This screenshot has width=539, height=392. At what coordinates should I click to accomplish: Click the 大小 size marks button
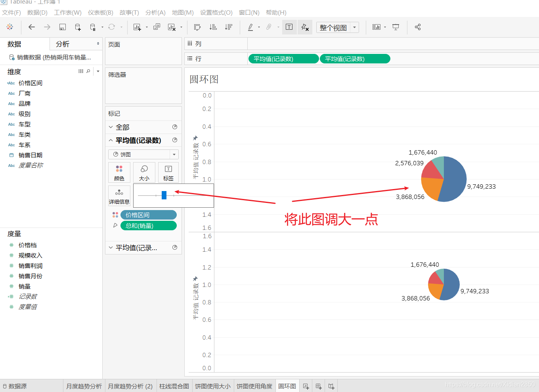coord(144,173)
